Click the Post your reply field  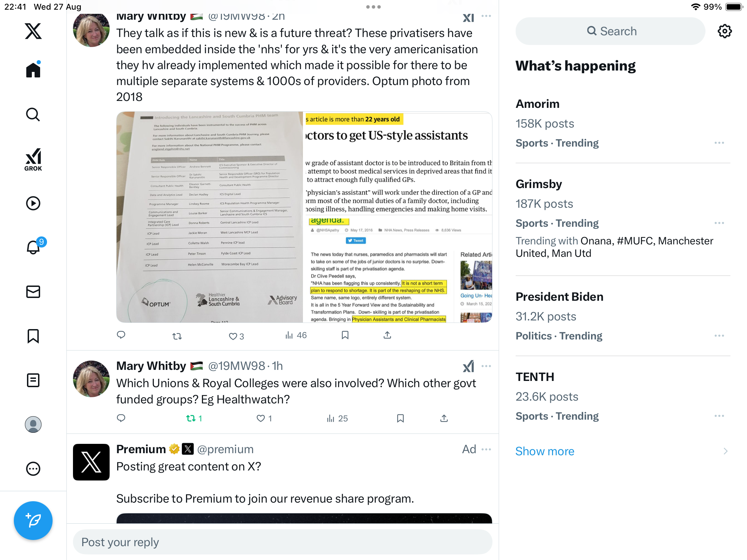coord(283,542)
